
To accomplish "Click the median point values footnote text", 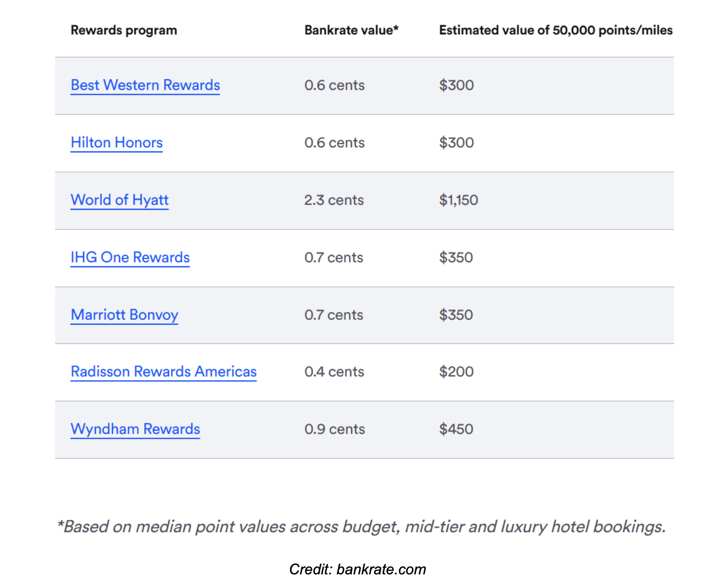I will tap(362, 526).
